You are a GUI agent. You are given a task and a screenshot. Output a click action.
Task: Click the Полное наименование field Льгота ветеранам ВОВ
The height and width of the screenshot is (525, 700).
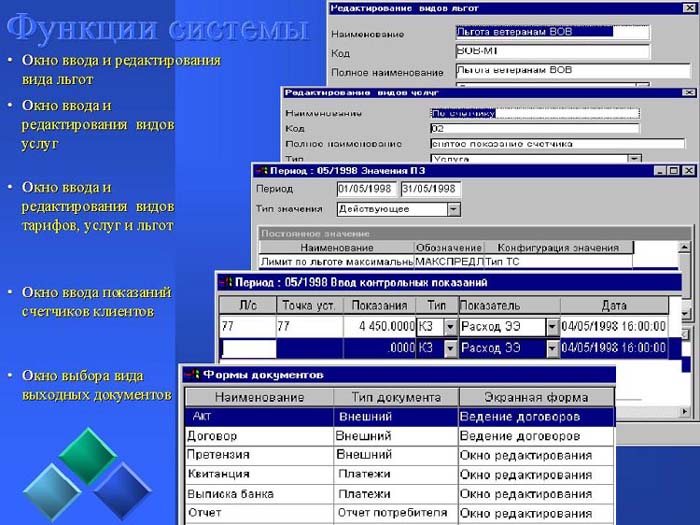tap(551, 71)
